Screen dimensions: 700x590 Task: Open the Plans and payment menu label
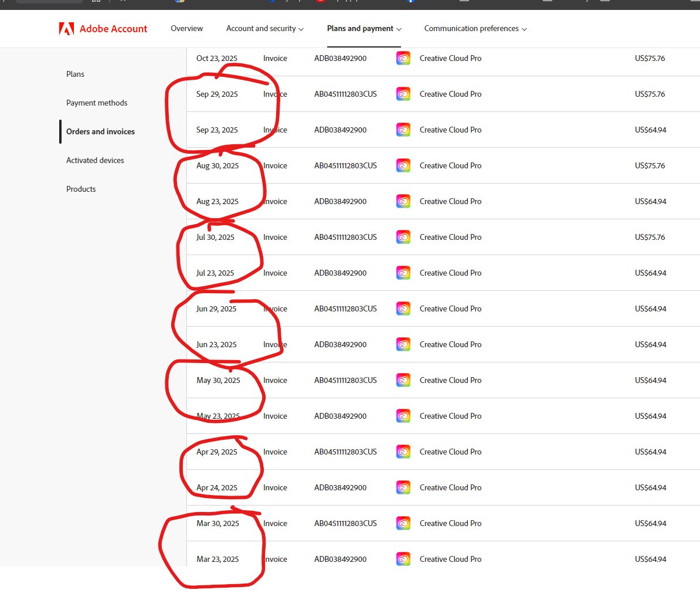[x=361, y=29]
